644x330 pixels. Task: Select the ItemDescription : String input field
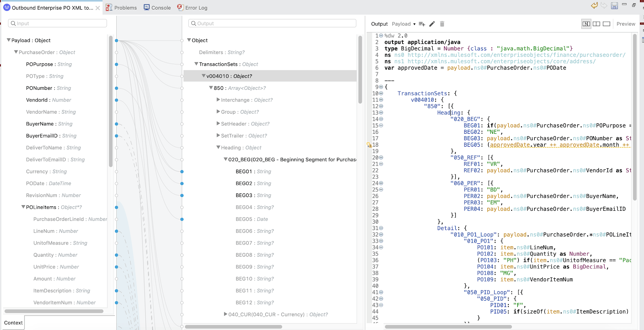[62, 291]
